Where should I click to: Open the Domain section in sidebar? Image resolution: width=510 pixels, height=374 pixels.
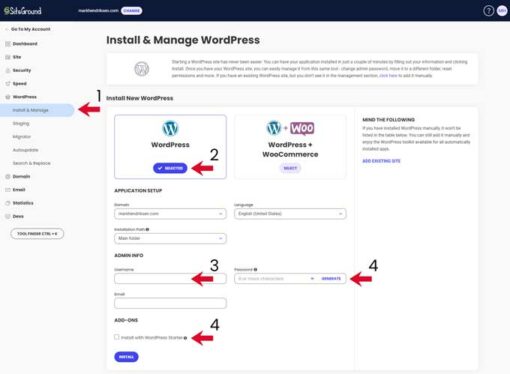(21, 176)
